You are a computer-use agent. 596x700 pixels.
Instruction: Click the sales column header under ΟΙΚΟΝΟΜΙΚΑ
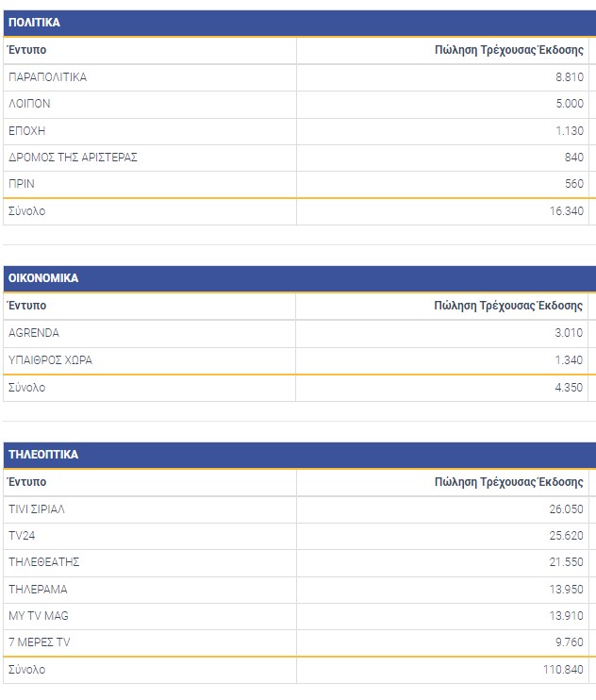[x=508, y=306]
